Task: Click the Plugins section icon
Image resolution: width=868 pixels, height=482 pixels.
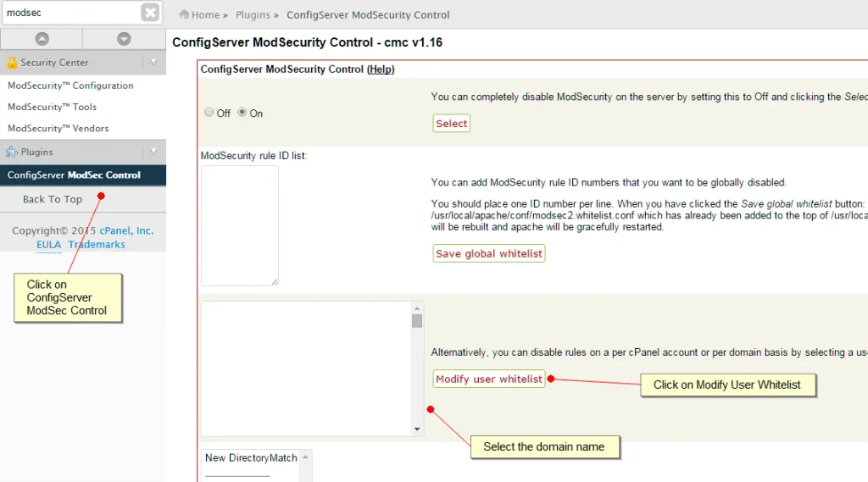Action: click(x=12, y=152)
